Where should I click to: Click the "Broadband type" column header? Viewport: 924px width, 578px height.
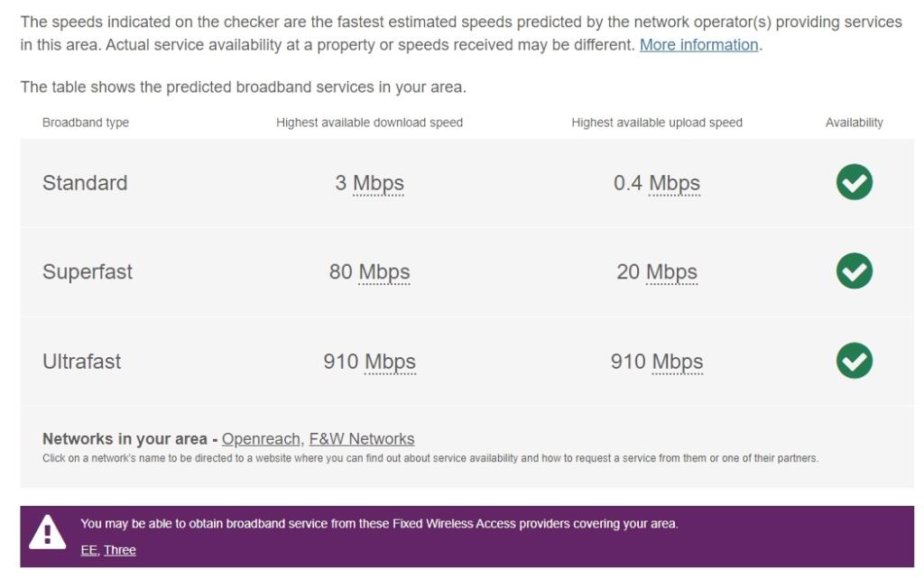coord(87,123)
